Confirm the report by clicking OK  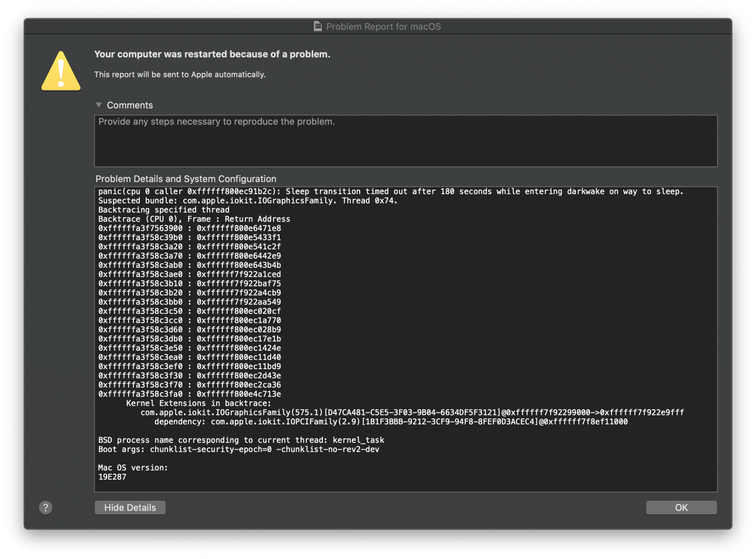[681, 507]
